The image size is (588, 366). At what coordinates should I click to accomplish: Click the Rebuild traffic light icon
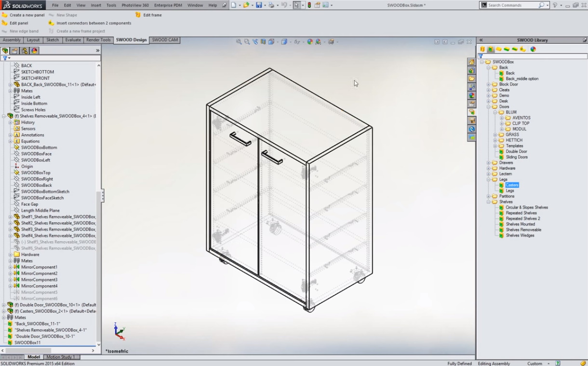coord(309,5)
